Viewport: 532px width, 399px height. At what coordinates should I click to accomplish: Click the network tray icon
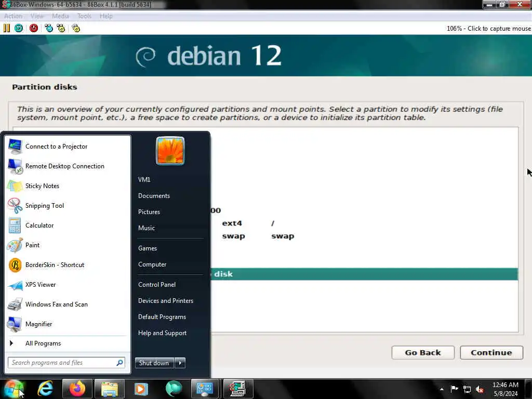(x=467, y=390)
